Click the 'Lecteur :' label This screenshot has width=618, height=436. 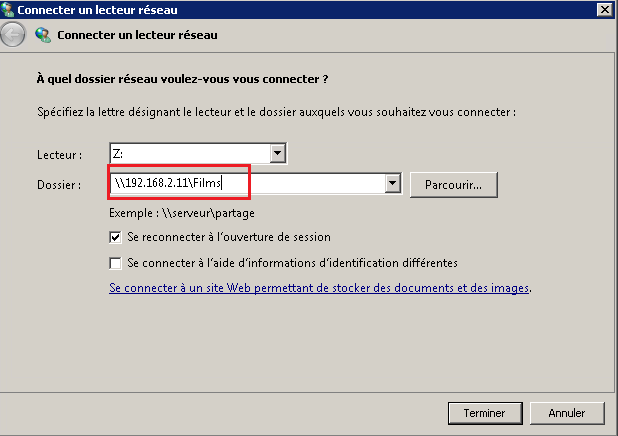click(x=60, y=155)
